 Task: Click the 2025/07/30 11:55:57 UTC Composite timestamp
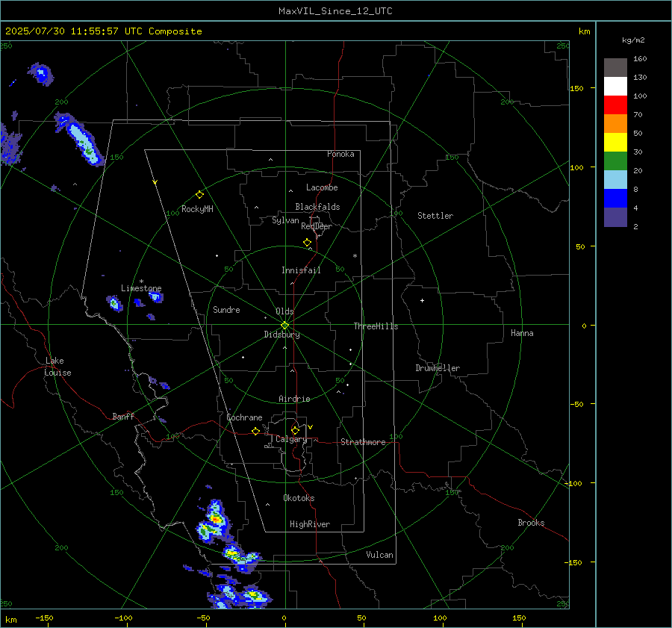103,31
